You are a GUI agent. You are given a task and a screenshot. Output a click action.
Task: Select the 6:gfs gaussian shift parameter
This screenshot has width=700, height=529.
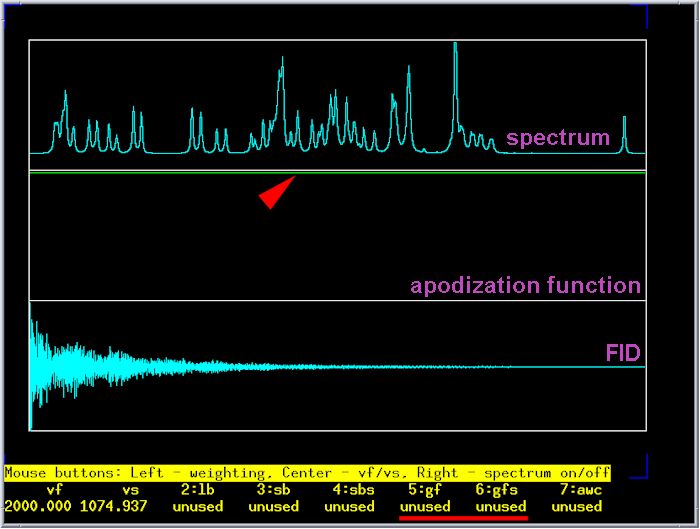(496, 490)
